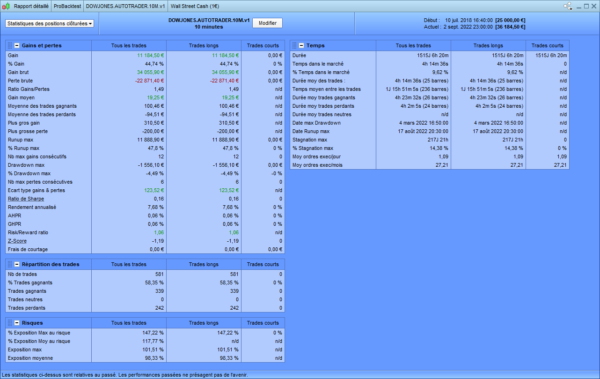The height and width of the screenshot is (379, 600).
Task: Open the 'Ratio de Sharpe' link
Action: point(26,199)
